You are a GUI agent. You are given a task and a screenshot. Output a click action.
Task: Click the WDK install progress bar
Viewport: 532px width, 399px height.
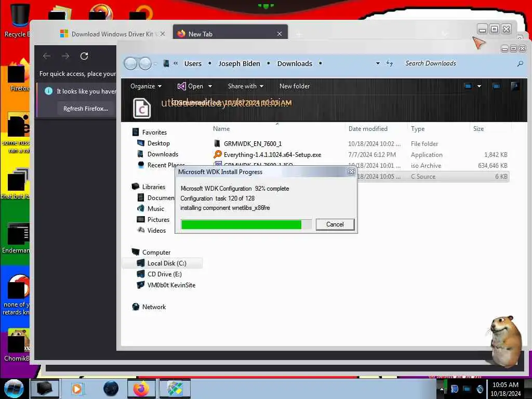(246, 224)
